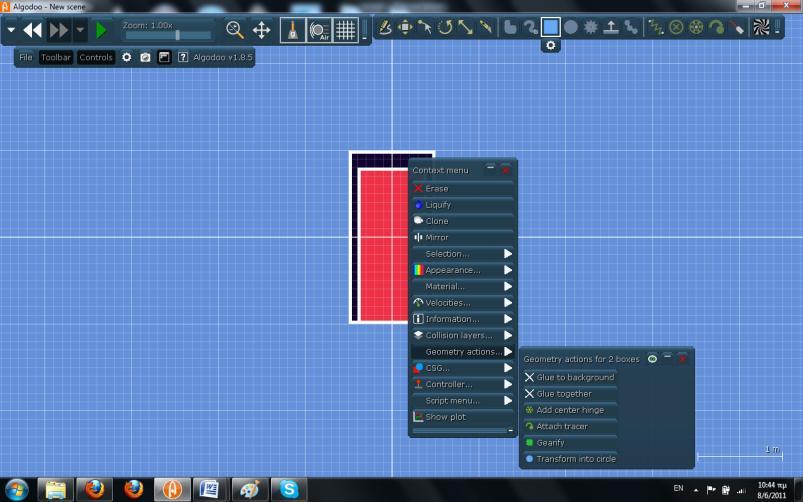Expand the Appearance submenu

(x=462, y=270)
